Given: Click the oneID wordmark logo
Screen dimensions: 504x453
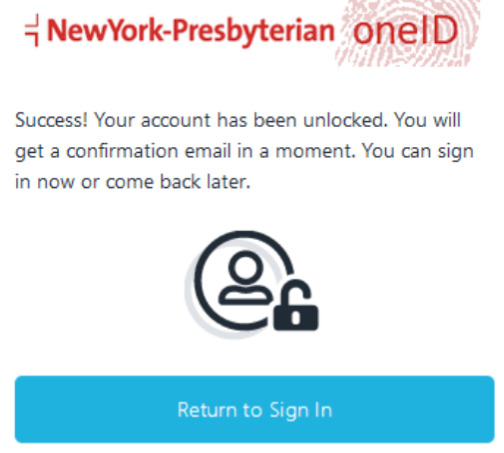Looking at the screenshot, I should click(x=405, y=31).
